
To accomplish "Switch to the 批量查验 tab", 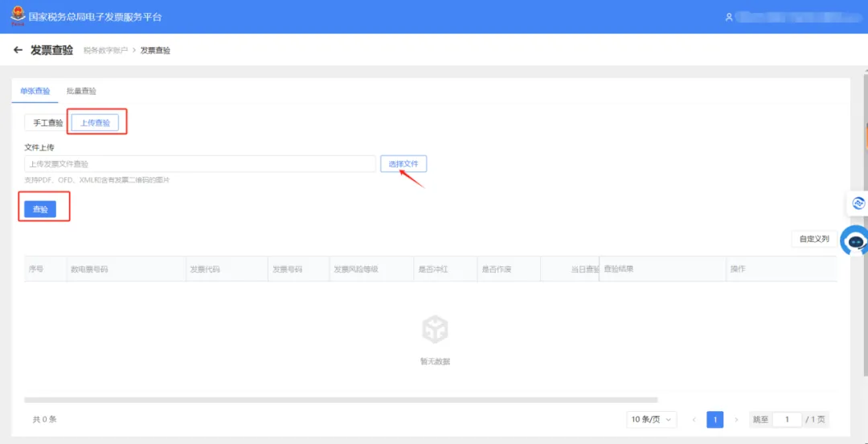I will 81,92.
